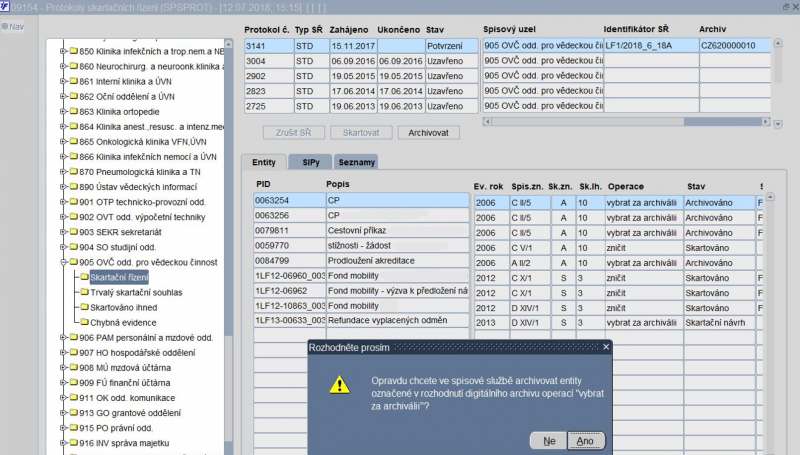Click folder icon for 903 SEKR sekretariát
This screenshot has height=455, width=800.
pos(73,232)
